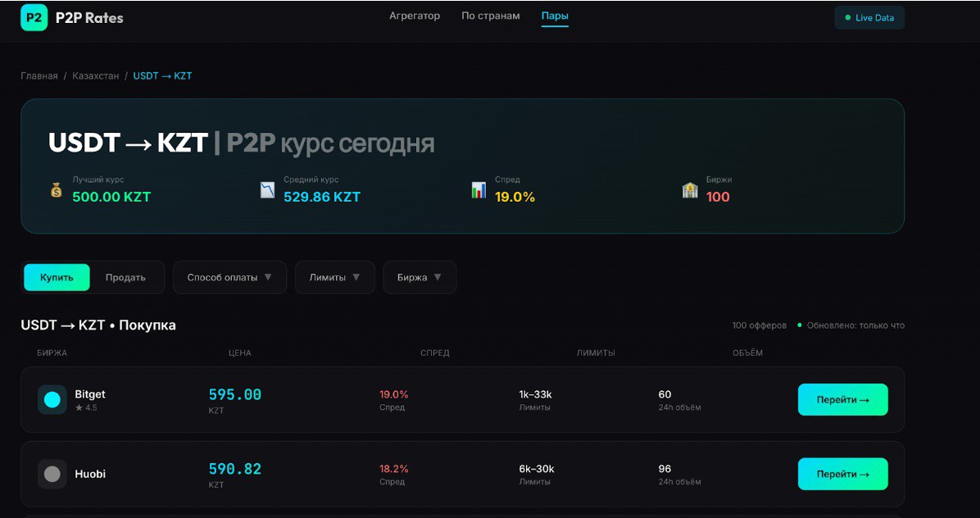
Task: Click the 100 офферов count
Action: pyautogui.click(x=760, y=325)
